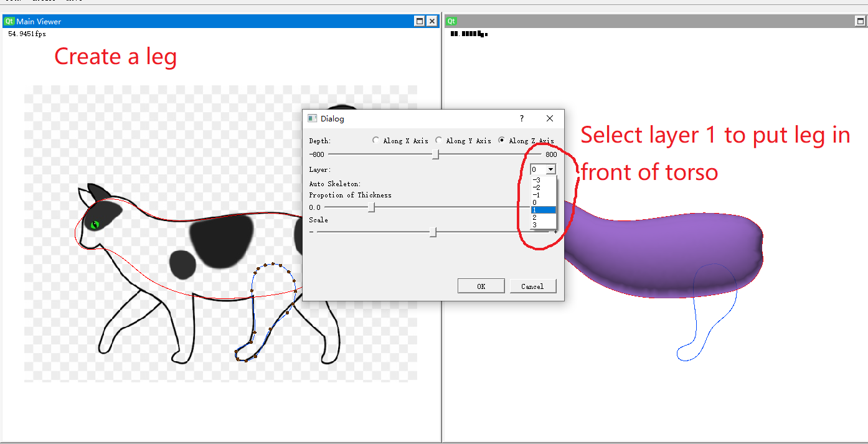
Task: Click the Depth slider handle
Action: tap(436, 154)
